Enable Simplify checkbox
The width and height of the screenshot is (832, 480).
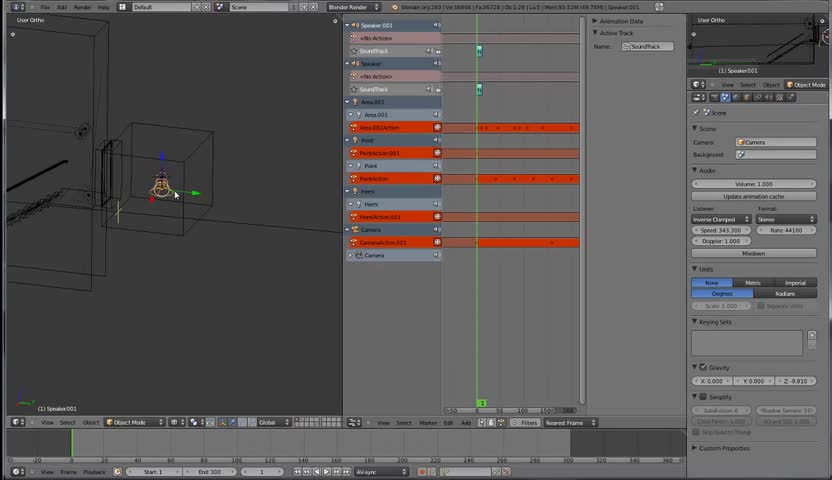tap(703, 397)
